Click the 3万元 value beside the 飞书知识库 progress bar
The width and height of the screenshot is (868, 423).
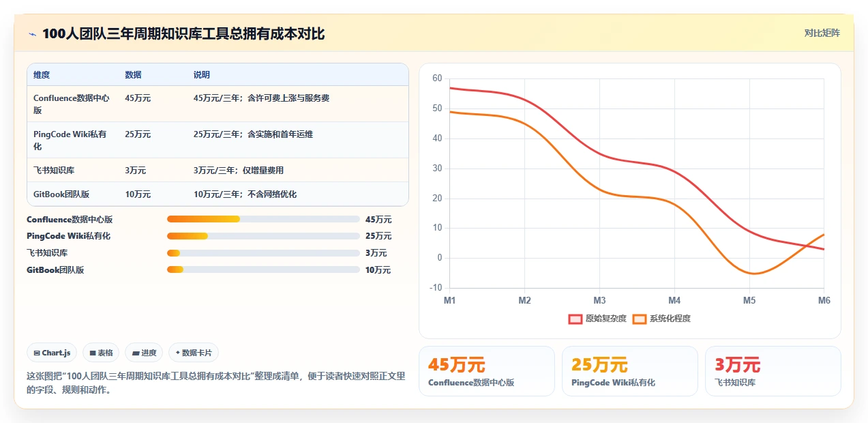click(376, 253)
